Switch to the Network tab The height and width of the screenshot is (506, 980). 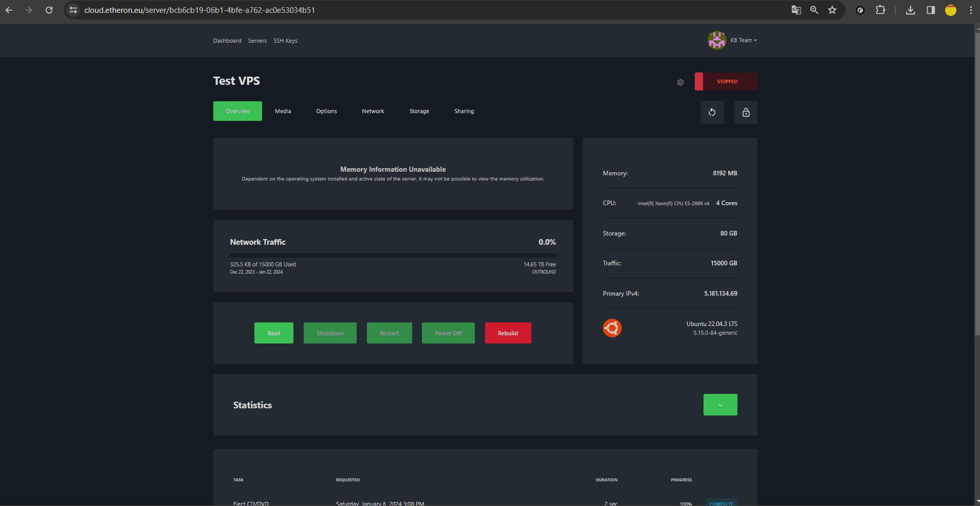tap(373, 111)
